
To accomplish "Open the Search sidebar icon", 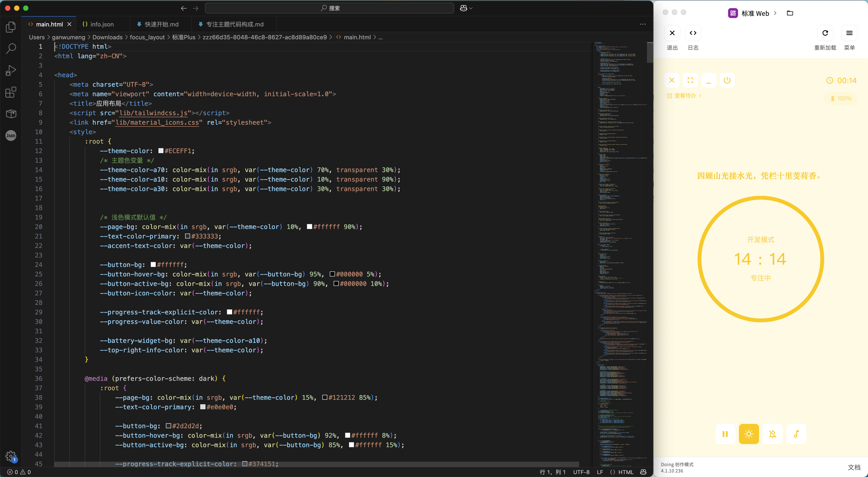I will pos(11,49).
